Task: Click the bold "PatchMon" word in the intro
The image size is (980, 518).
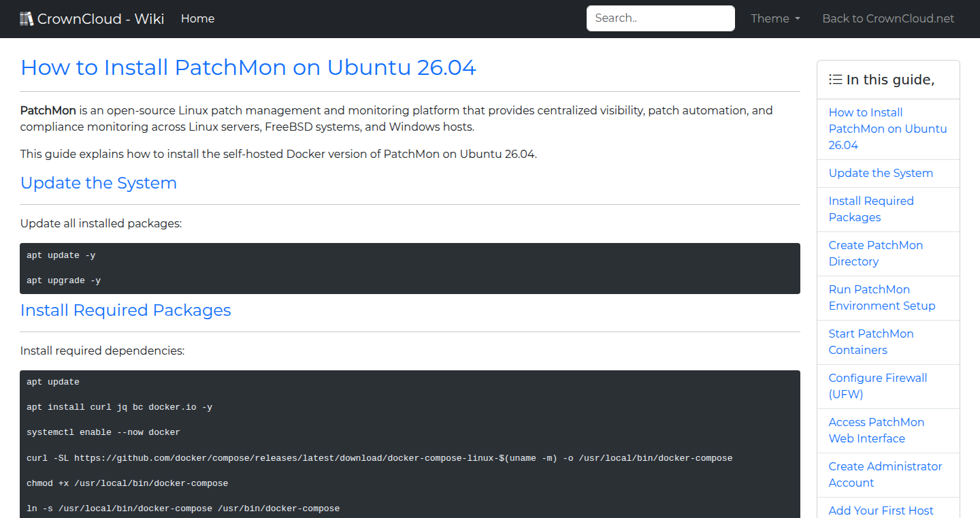Action: [48, 110]
